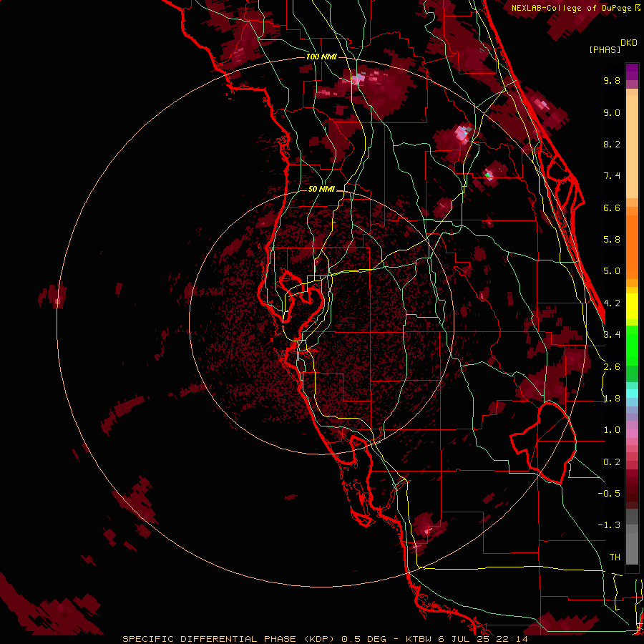The width and height of the screenshot is (644, 644).
Task: Click the DKD unit label above the color scale
Action: (x=629, y=43)
